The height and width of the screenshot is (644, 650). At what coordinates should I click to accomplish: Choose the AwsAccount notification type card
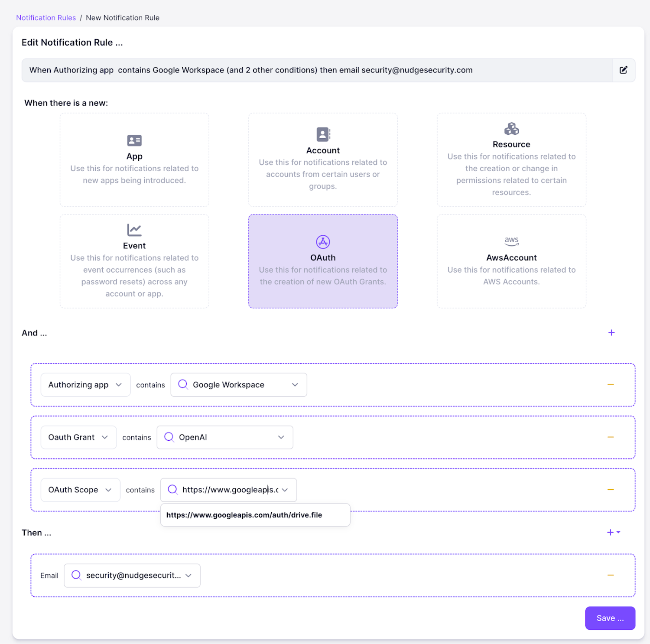click(x=511, y=261)
